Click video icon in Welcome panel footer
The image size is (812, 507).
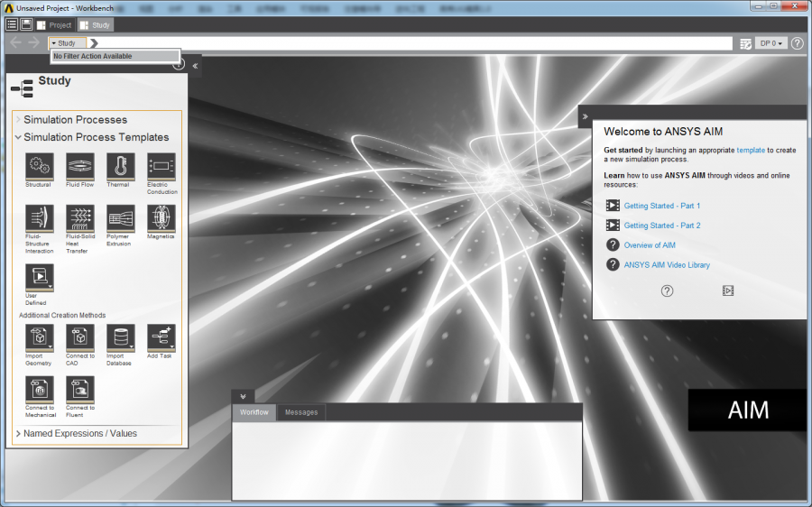[x=727, y=291]
